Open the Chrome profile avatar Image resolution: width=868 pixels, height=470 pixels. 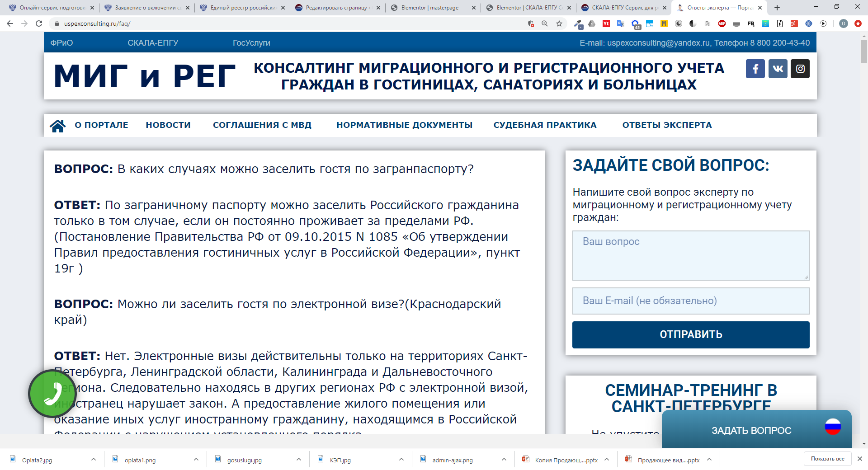844,23
